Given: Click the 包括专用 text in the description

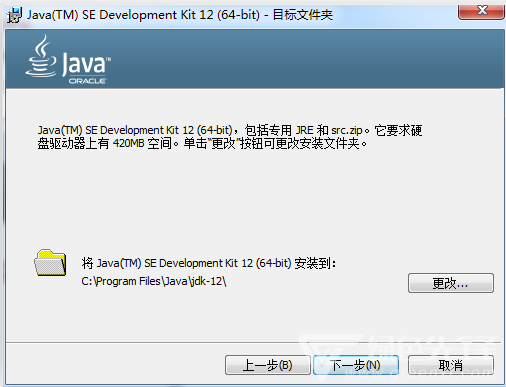Looking at the screenshot, I should [x=268, y=130].
